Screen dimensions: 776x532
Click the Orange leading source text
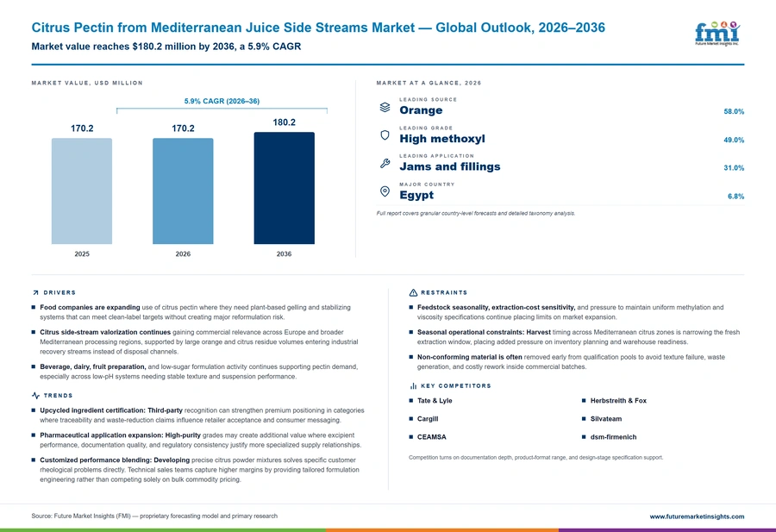pos(421,110)
